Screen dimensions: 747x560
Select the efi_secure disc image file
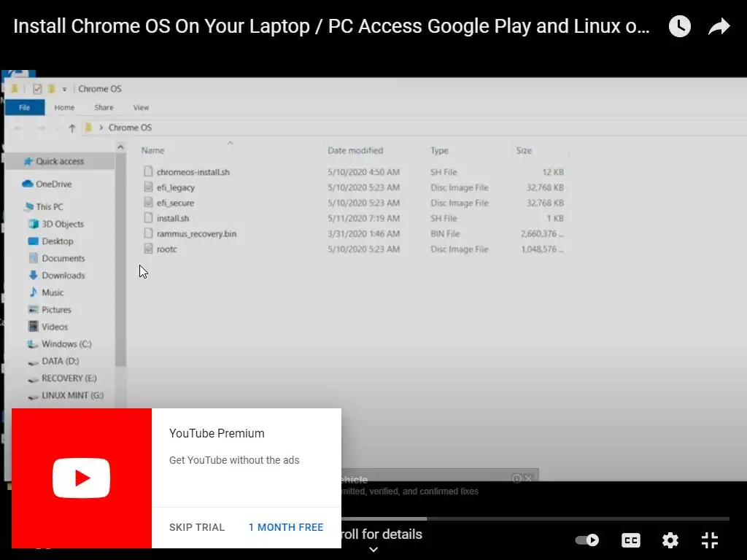(175, 203)
